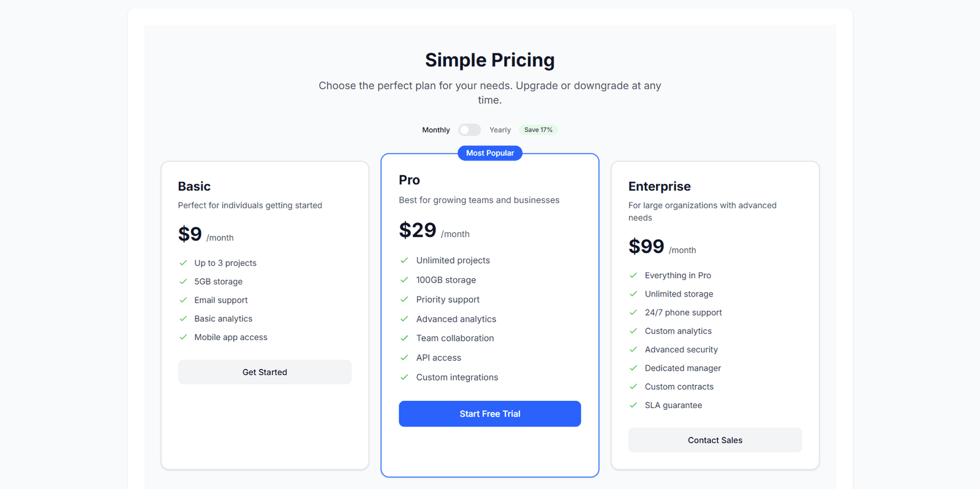The image size is (980, 489).
Task: Click the Simple Pricing page title
Action: [489, 59]
